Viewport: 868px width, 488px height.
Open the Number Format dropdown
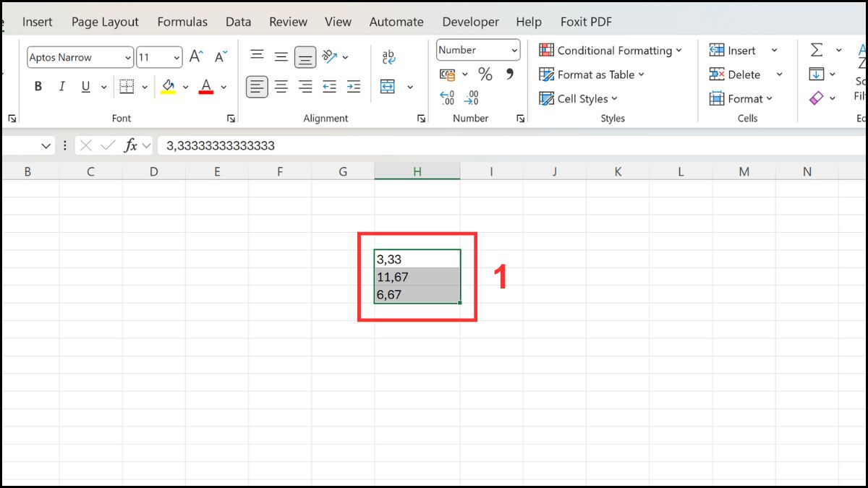click(514, 50)
